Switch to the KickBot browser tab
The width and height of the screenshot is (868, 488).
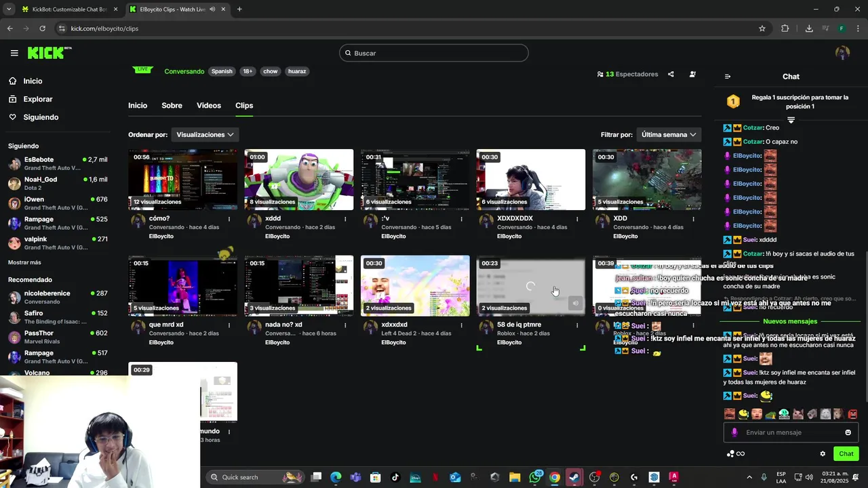pyautogui.click(x=68, y=9)
